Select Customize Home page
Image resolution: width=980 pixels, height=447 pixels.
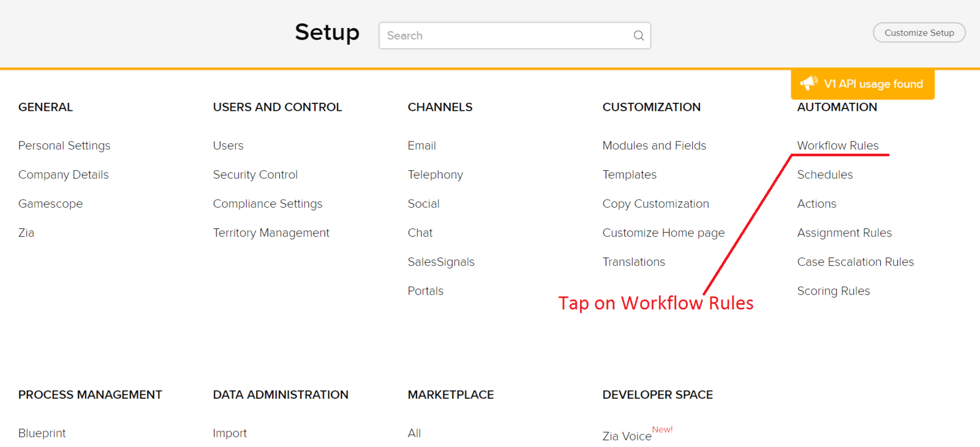tap(663, 233)
